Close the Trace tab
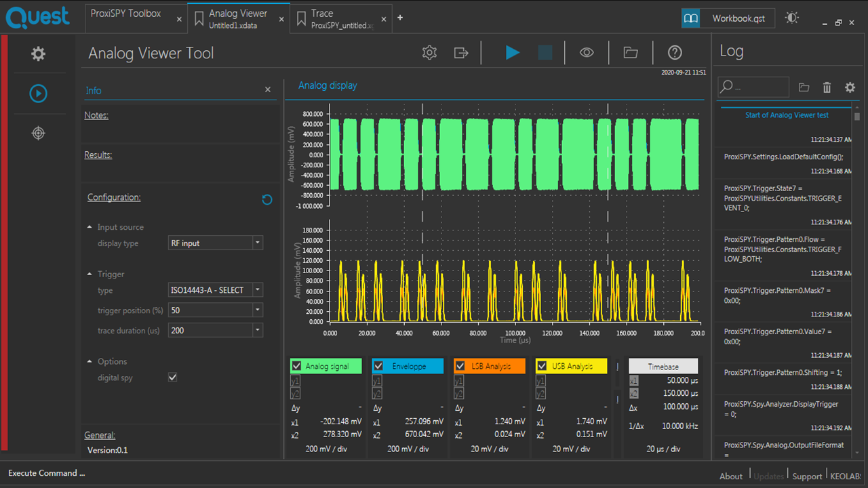Image resolution: width=868 pixels, height=488 pixels. (384, 20)
